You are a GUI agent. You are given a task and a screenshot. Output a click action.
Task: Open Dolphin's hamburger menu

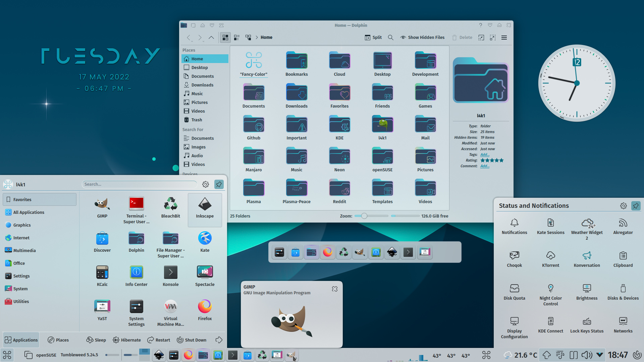coord(504,38)
